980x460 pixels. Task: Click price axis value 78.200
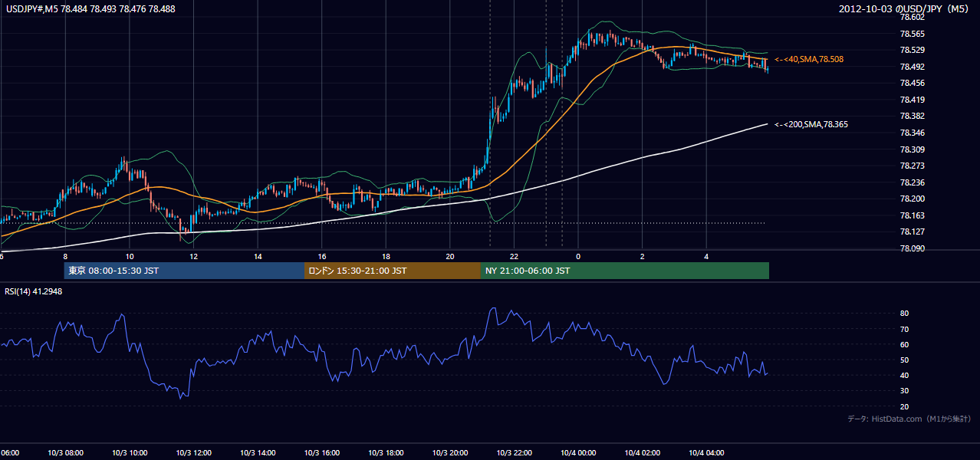(912, 199)
